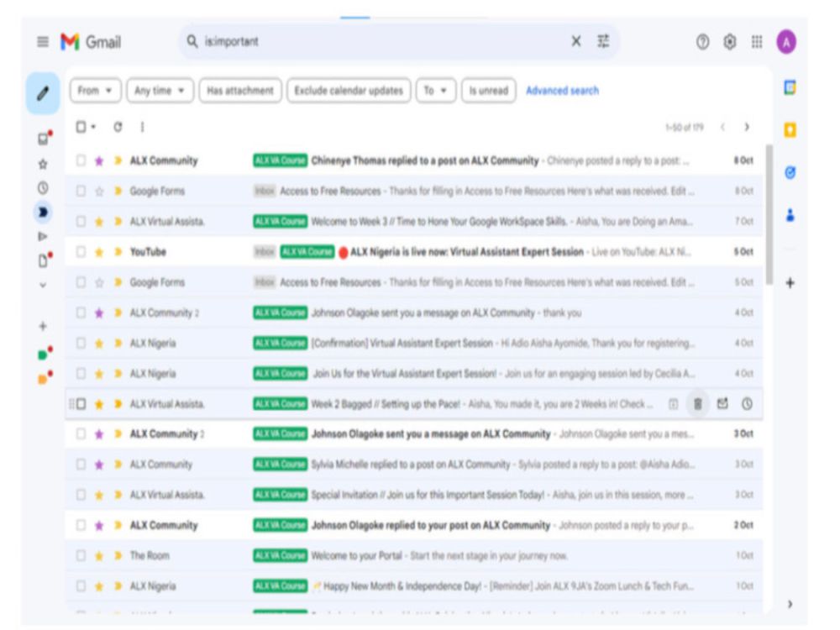
Task: Open the green label in sidebar
Action: pyautogui.click(x=43, y=354)
